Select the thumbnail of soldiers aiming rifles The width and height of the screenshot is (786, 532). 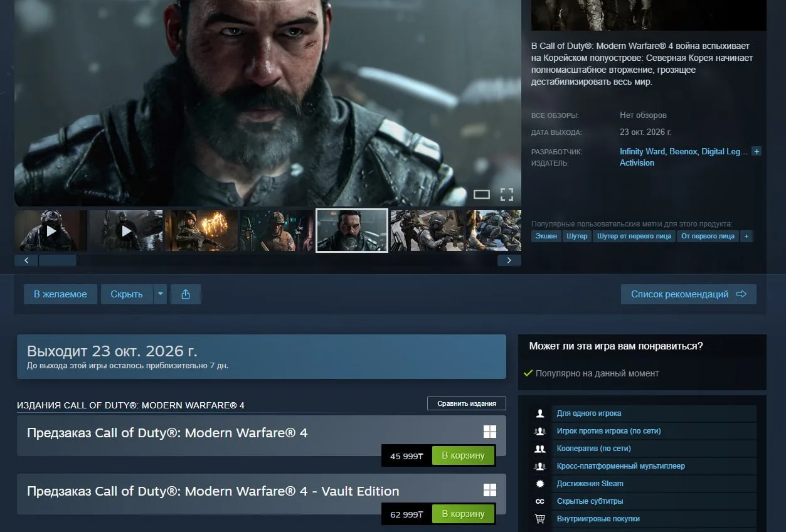click(x=427, y=231)
